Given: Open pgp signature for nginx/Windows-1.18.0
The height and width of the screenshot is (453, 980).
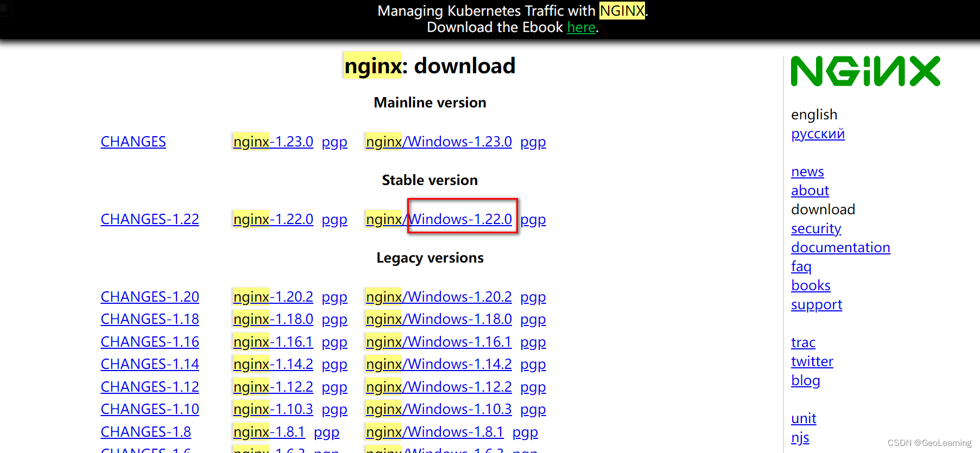Looking at the screenshot, I should click(x=533, y=320).
